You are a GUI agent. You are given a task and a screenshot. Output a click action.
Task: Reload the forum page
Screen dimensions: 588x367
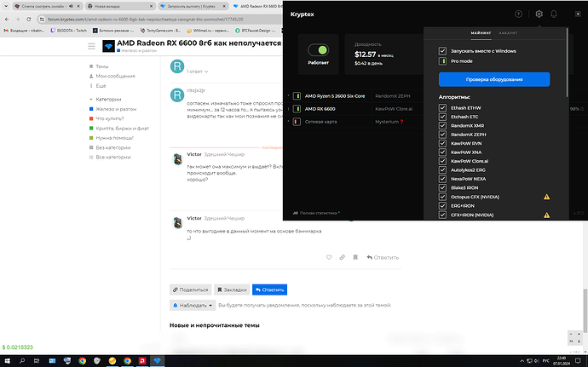coord(28,19)
